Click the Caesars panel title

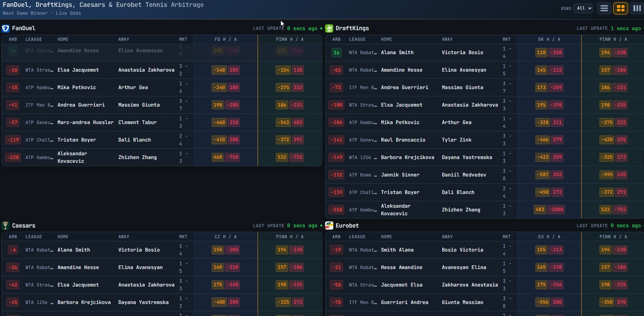pyautogui.click(x=24, y=226)
